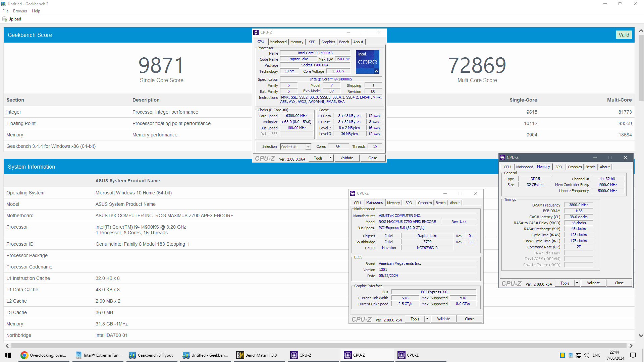The width and height of the screenshot is (644, 362).
Task: Click the BIOS Date 05/22/2024 field
Action: pos(427,276)
